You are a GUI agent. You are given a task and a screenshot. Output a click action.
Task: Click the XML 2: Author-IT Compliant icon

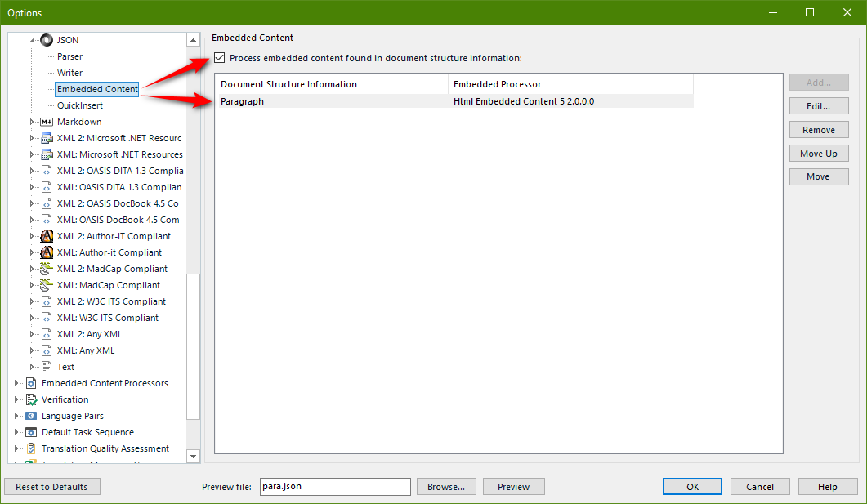coord(47,237)
